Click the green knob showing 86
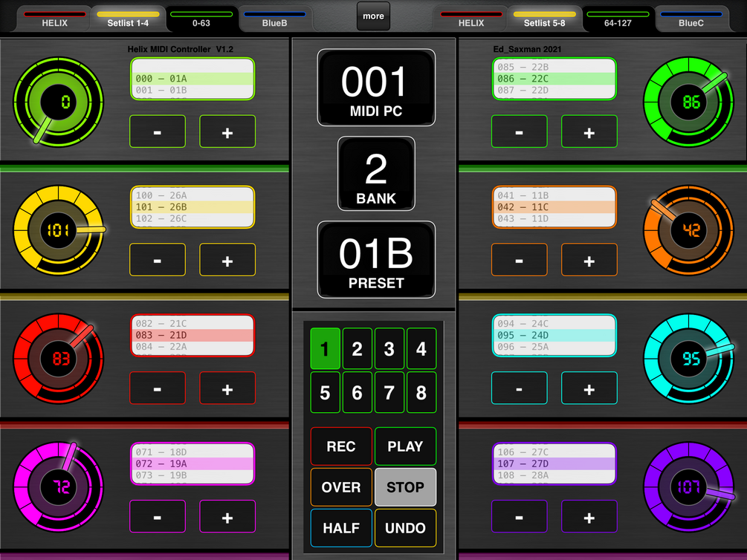747x560 pixels. click(689, 102)
